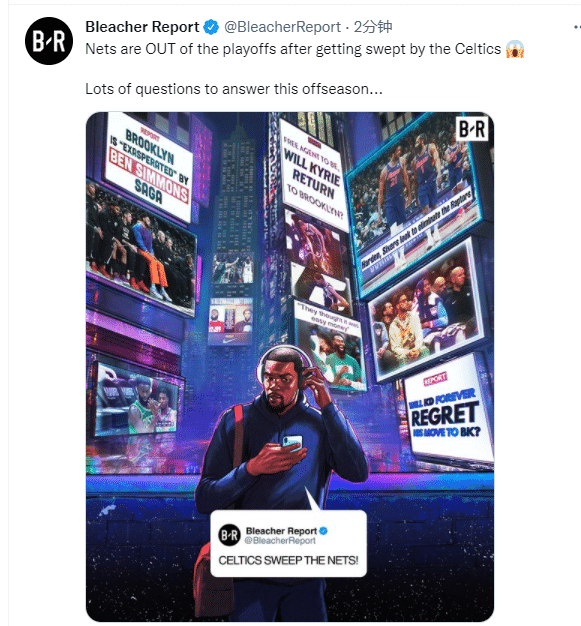
Task: Click the 'Will KD Forever Regret' billboard
Action: [447, 411]
